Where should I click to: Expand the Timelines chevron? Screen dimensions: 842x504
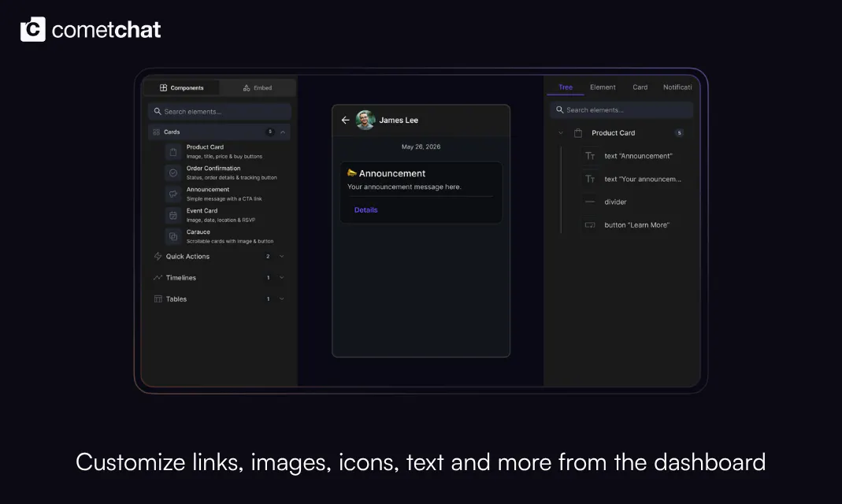(x=281, y=277)
